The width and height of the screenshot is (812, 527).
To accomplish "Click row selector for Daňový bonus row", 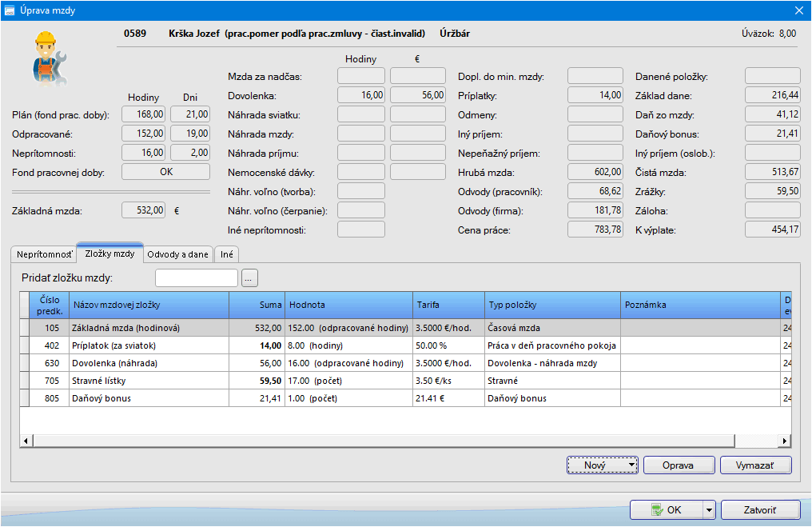I will (x=25, y=398).
